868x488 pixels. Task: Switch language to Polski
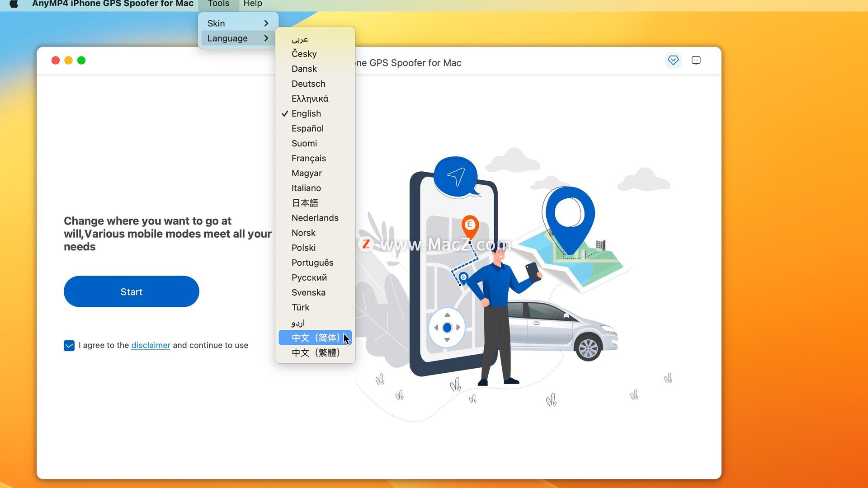pyautogui.click(x=315, y=248)
